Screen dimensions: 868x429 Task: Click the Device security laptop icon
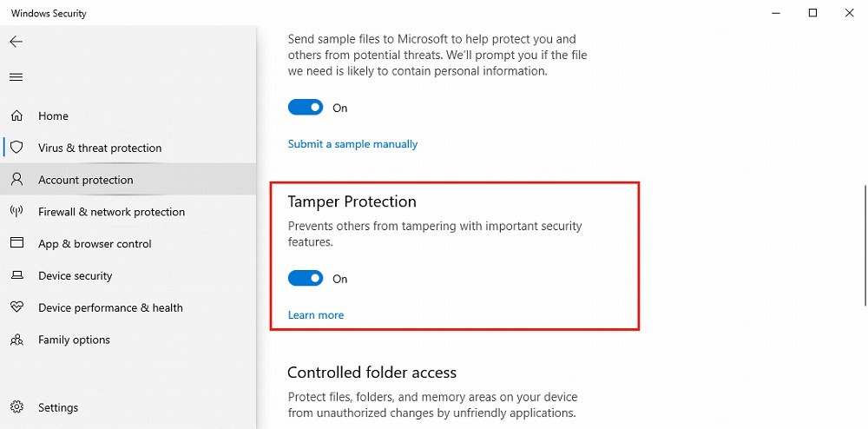[16, 276]
